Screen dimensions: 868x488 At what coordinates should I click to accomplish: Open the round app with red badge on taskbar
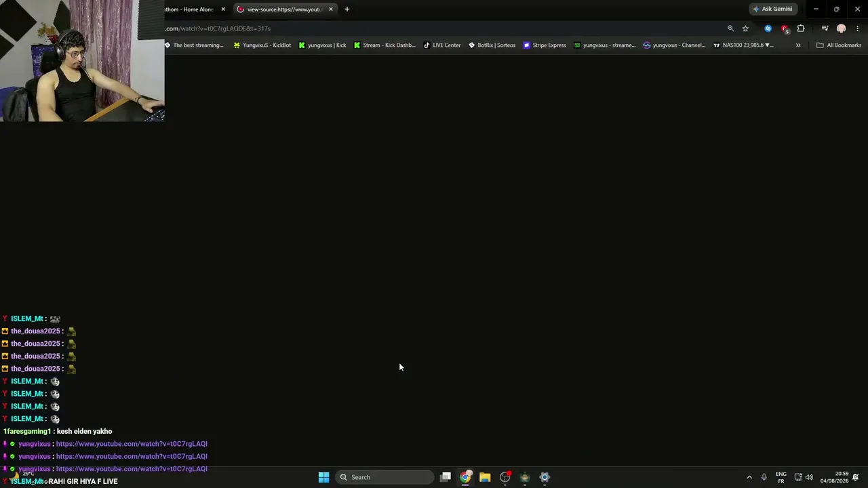pos(505,477)
